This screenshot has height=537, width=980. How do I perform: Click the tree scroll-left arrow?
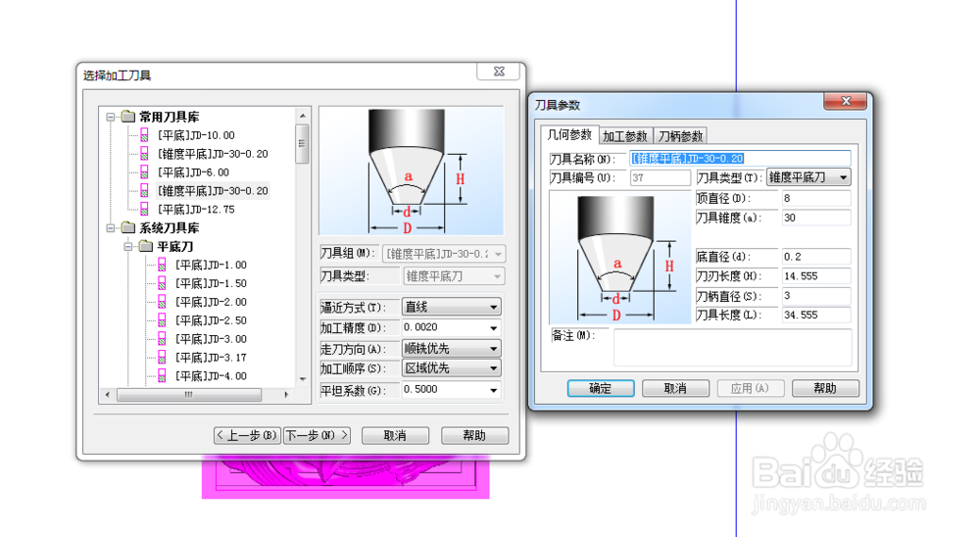point(108,395)
